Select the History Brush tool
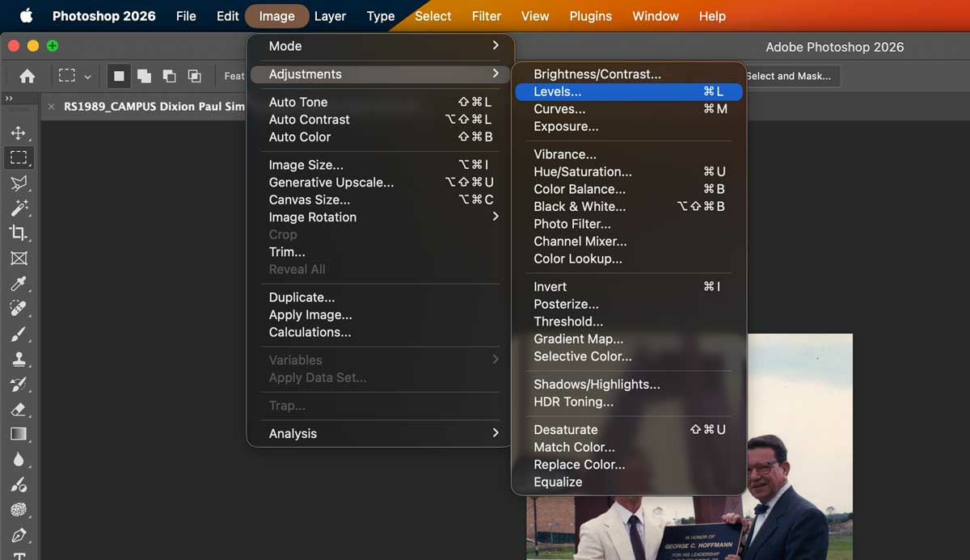The image size is (970, 560). point(19,384)
